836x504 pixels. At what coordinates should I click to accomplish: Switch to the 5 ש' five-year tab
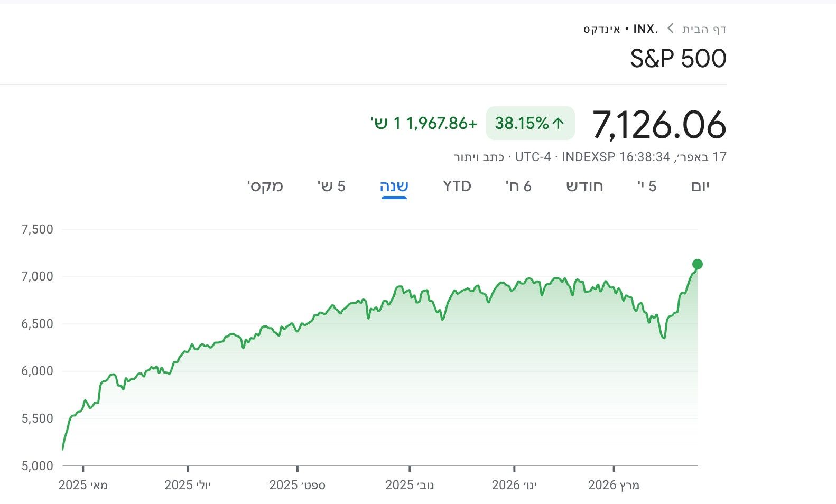click(331, 186)
